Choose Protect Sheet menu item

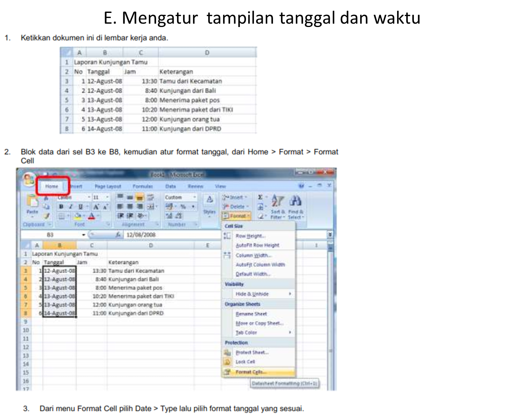coord(259,353)
